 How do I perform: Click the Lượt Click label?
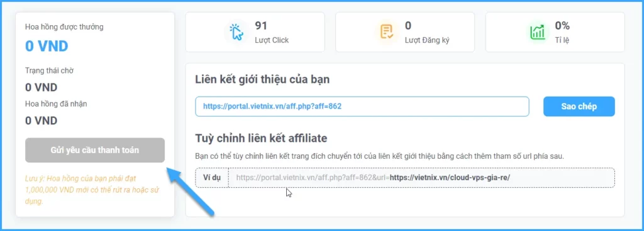(272, 40)
